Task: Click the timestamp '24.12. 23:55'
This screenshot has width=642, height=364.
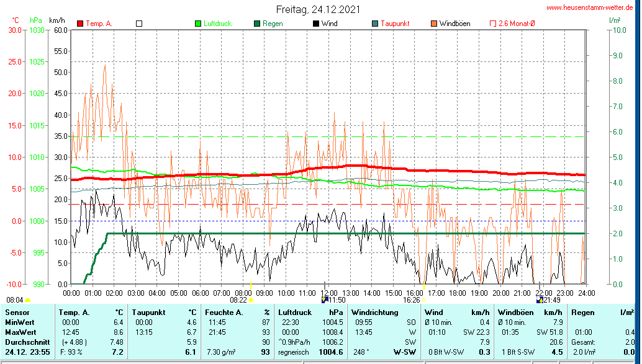Action: 27,352
